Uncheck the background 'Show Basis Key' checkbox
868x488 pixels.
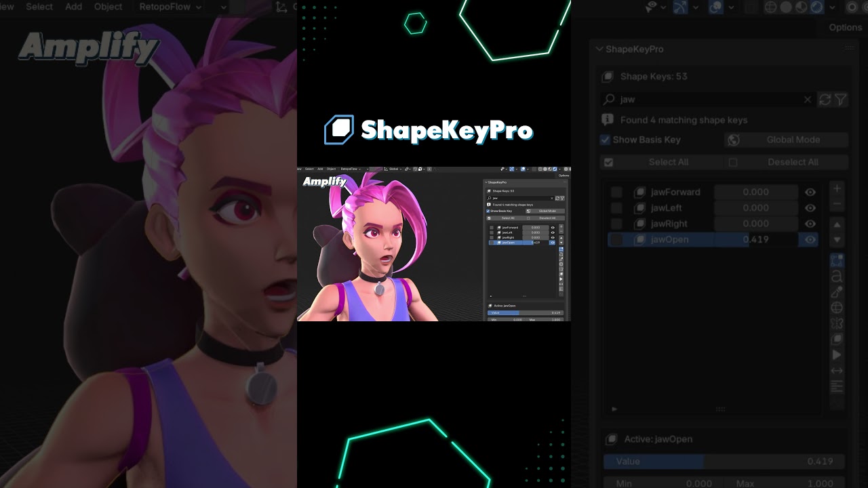pos(606,140)
